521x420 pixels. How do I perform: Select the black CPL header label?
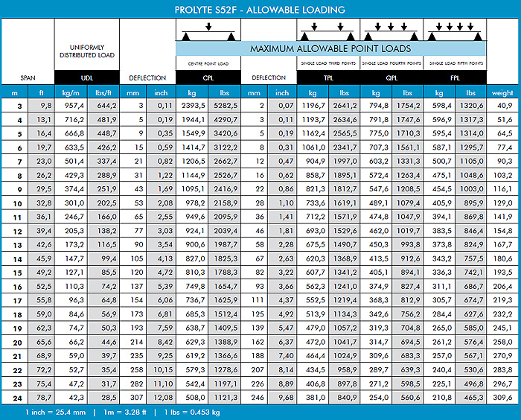tap(208, 77)
